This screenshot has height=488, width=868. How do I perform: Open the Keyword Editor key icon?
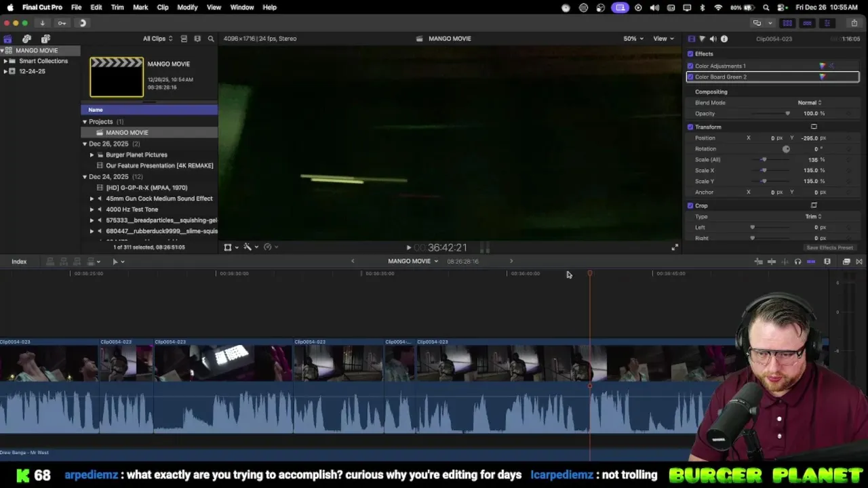(x=62, y=23)
